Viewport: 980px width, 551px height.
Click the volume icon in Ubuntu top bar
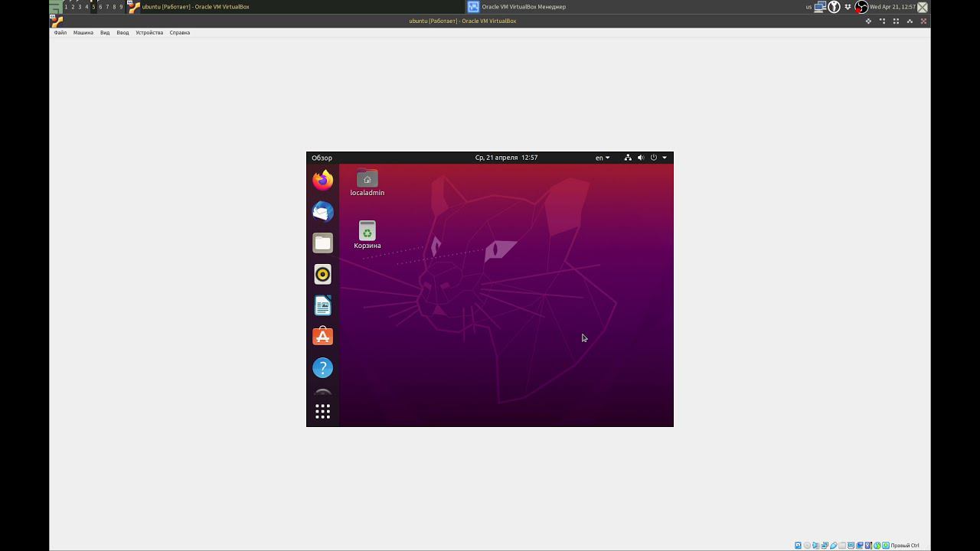coord(641,158)
